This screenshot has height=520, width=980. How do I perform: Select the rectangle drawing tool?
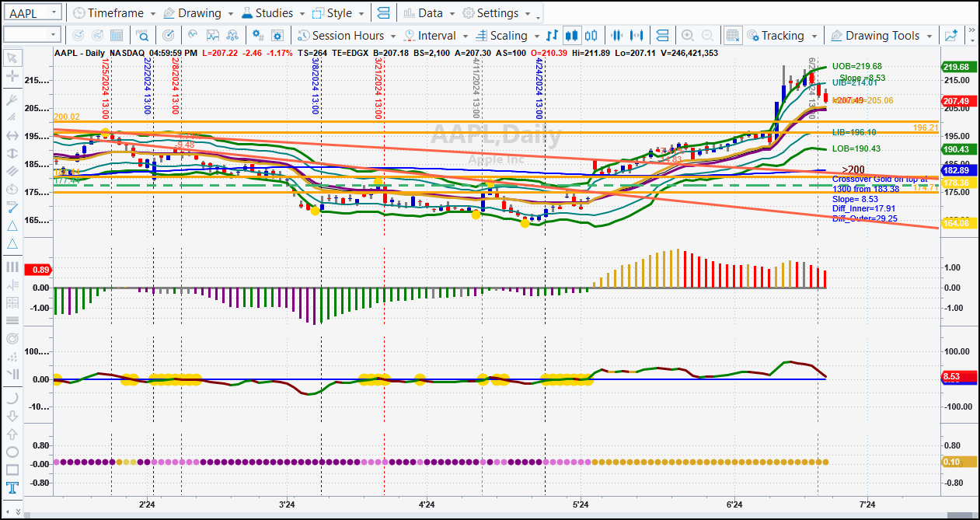tap(12, 469)
